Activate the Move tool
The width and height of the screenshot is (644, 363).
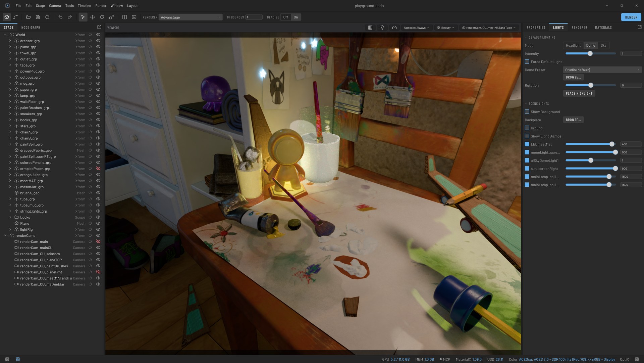pos(92,17)
